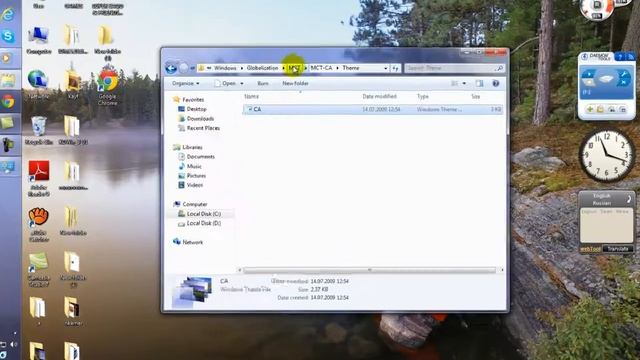Select the CA theme file row
640x360 pixels.
(372, 109)
